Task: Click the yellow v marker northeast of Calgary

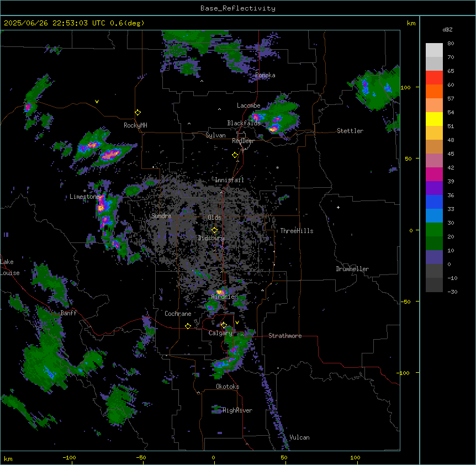Action: point(237,323)
